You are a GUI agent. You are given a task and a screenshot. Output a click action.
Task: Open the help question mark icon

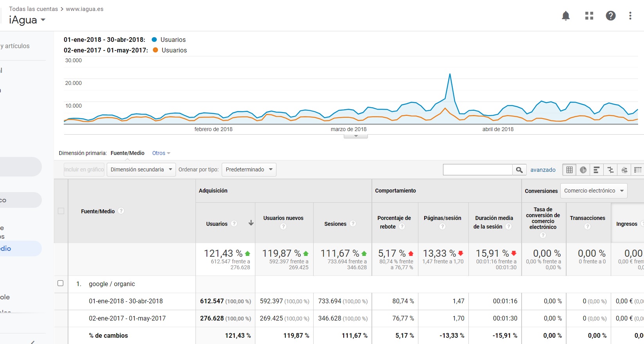click(x=611, y=16)
